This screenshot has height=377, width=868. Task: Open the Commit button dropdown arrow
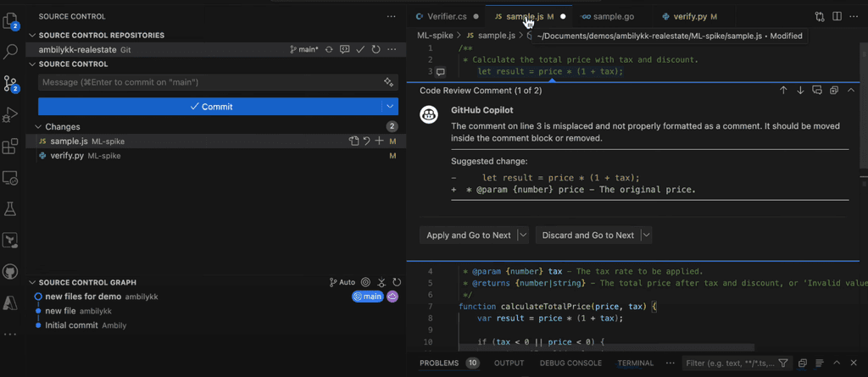tap(390, 106)
